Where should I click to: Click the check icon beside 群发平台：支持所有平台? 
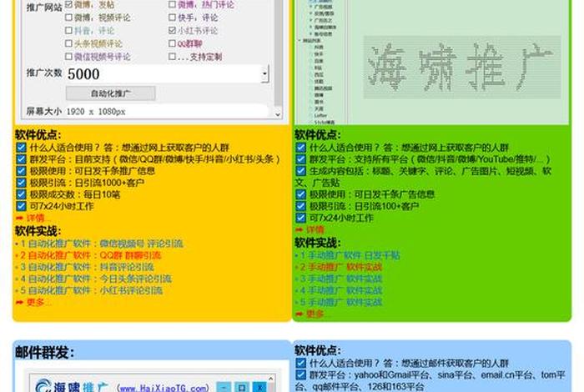300,159
